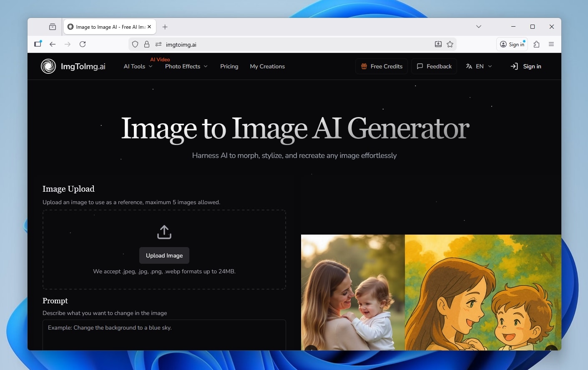This screenshot has height=370, width=588.
Task: Expand the Photo Effects dropdown menu
Action: pyautogui.click(x=186, y=66)
